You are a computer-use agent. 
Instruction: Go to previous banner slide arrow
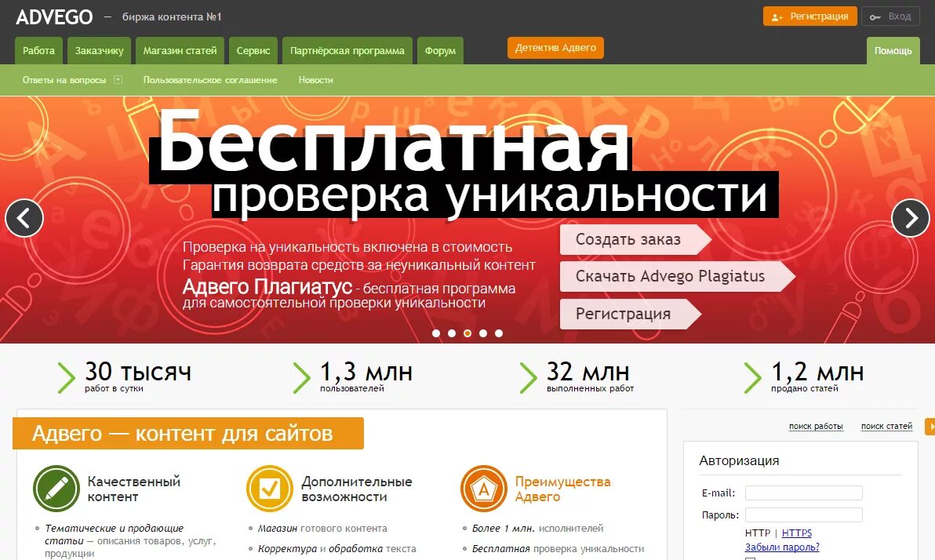[24, 218]
